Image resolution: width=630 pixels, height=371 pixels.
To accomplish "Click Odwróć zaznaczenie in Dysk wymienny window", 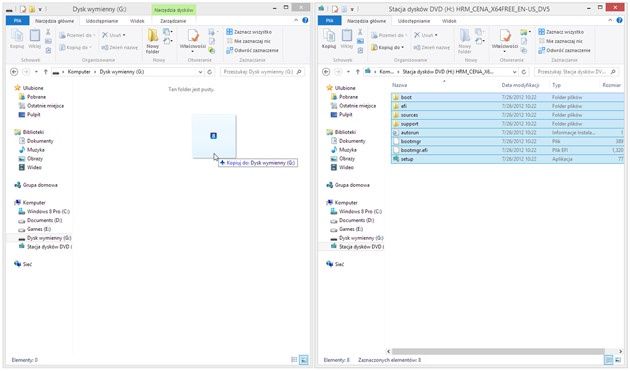I will tap(252, 50).
